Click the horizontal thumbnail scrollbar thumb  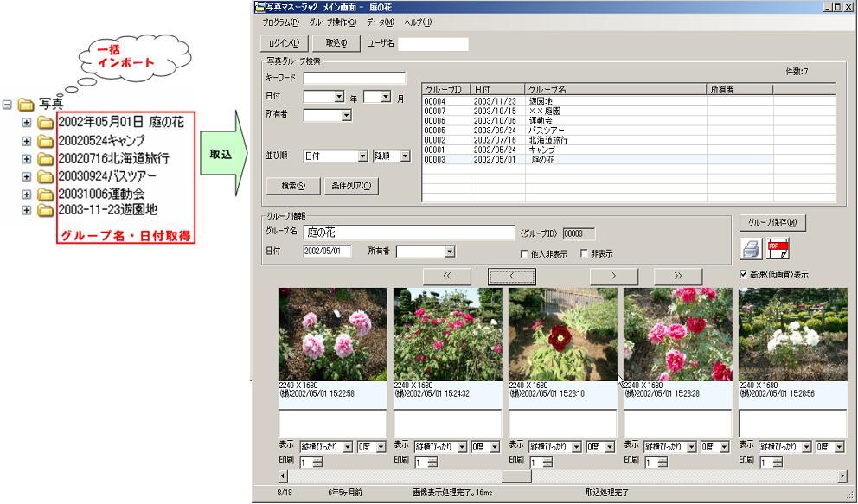(516, 475)
